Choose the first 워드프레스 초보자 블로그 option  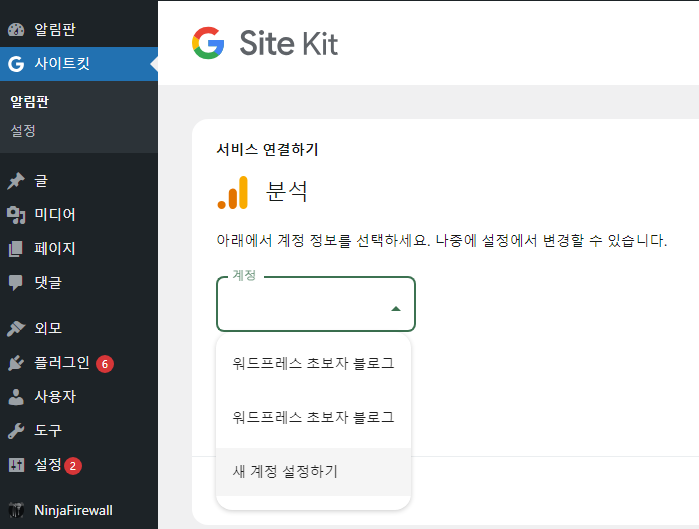(x=313, y=363)
